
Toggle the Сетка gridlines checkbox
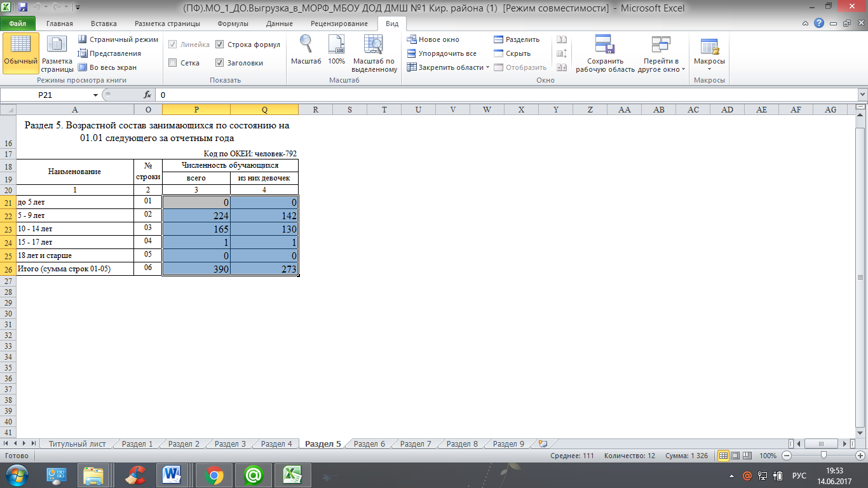[173, 63]
